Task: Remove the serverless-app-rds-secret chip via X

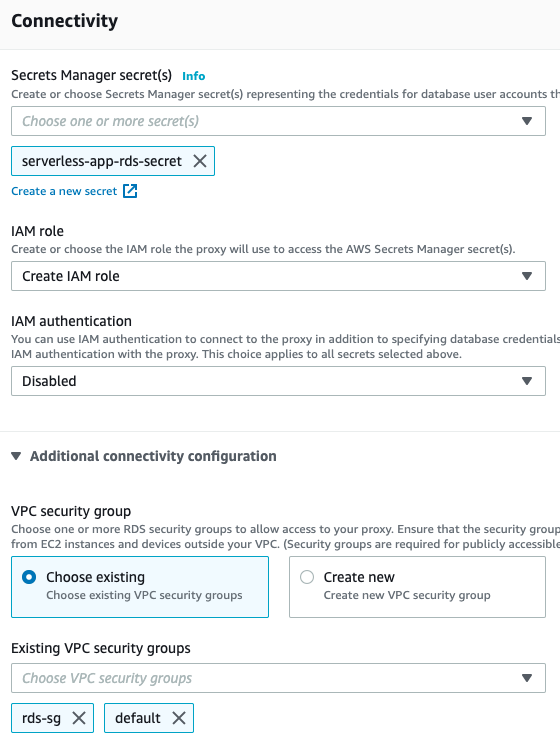Action: pyautogui.click(x=200, y=161)
